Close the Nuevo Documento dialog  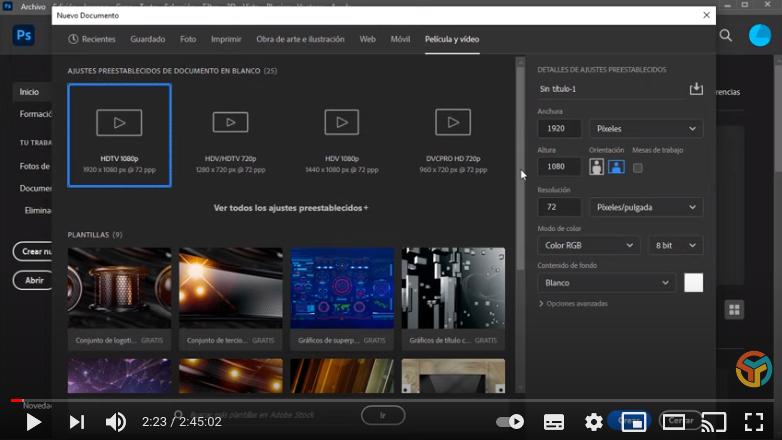(x=706, y=15)
